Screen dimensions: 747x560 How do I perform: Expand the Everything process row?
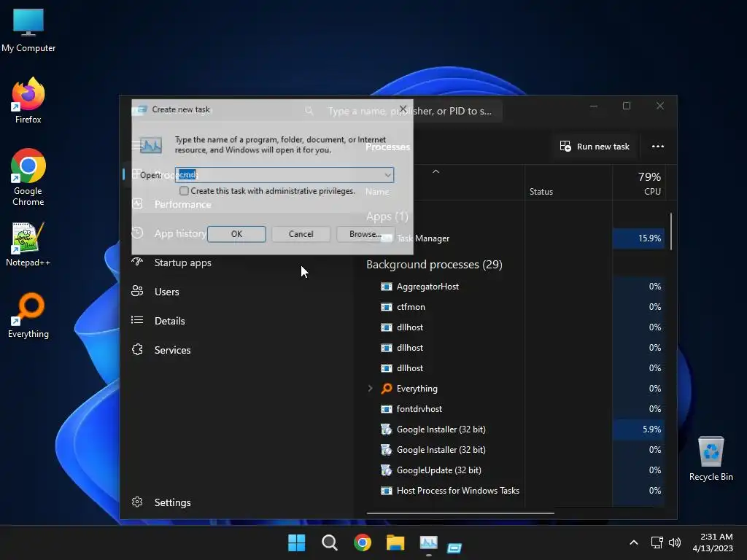(x=370, y=389)
